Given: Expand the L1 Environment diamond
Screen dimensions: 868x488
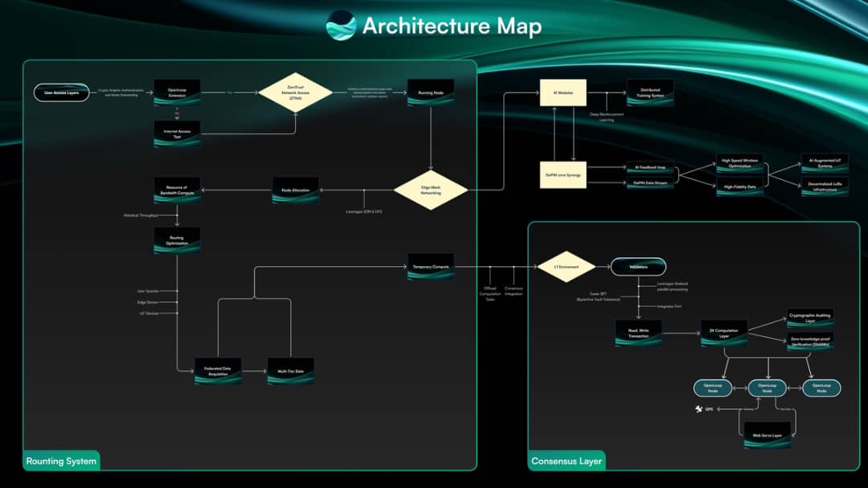Looking at the screenshot, I should (x=566, y=265).
